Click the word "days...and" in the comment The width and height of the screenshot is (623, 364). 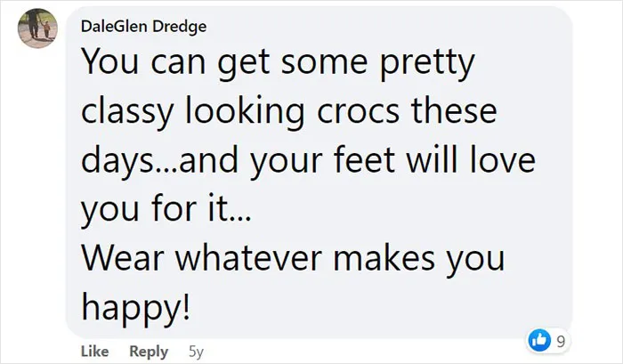coord(159,161)
